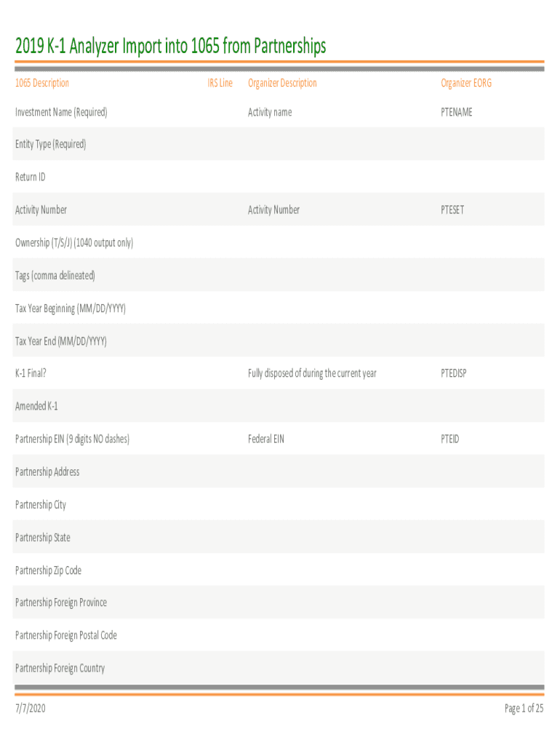Click the 'PTESET' organizer code
560x745 pixels.
click(452, 210)
